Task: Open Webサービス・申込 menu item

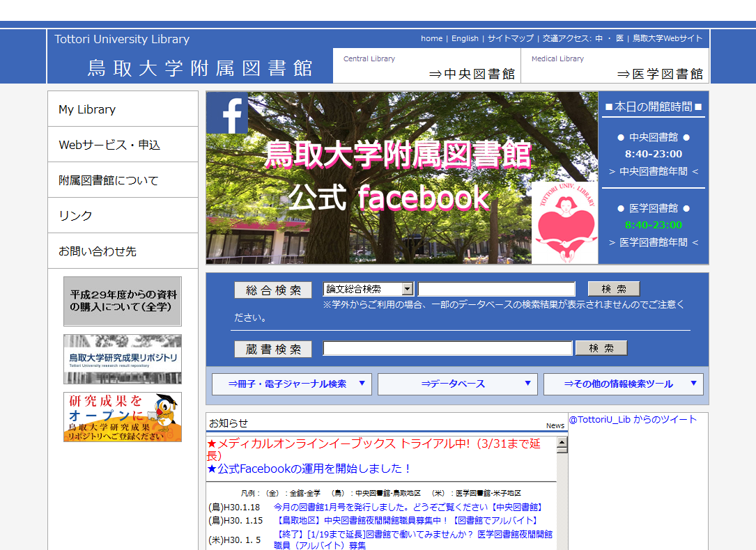Action: pos(123,145)
